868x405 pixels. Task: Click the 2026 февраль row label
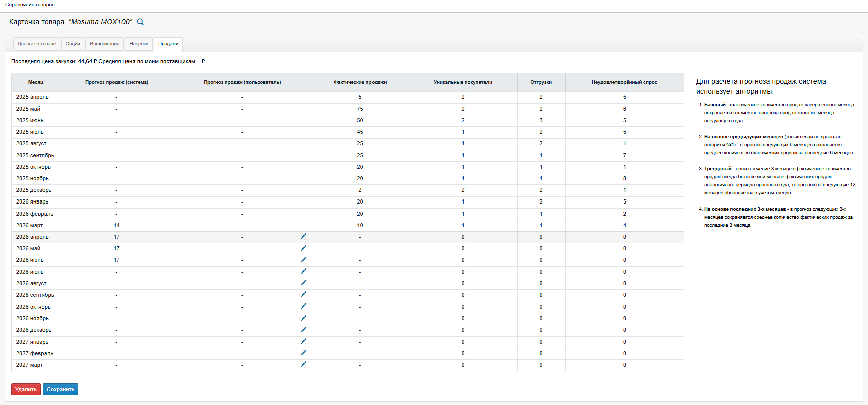point(34,214)
